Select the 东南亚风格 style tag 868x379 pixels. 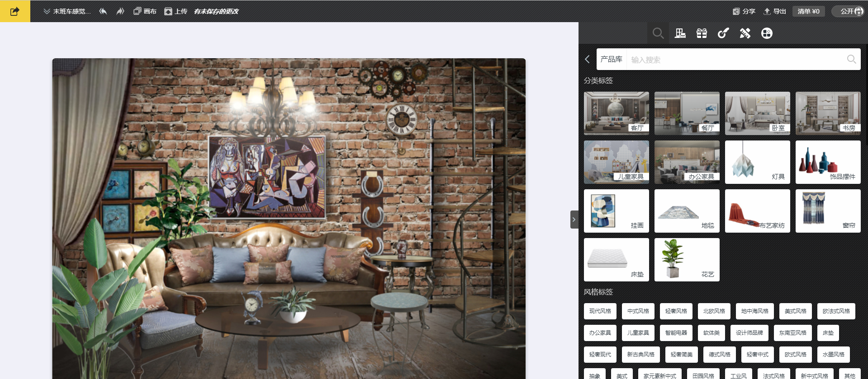point(793,333)
